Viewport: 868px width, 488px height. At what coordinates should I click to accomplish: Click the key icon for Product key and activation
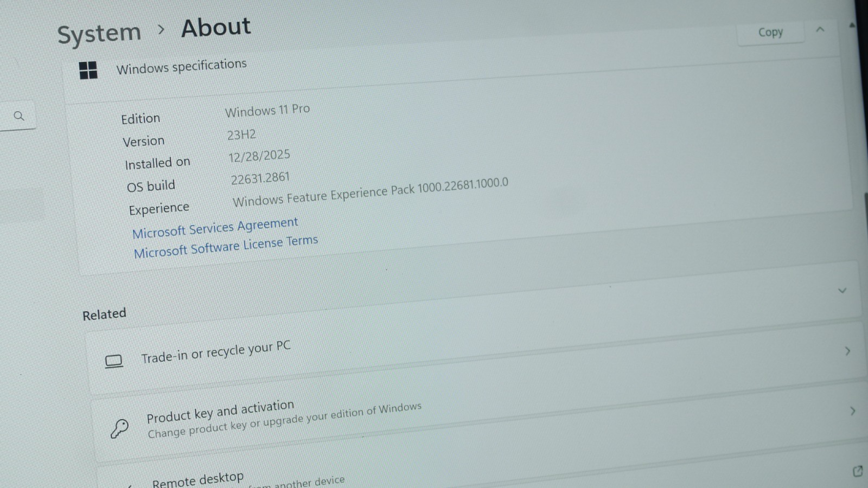119,428
